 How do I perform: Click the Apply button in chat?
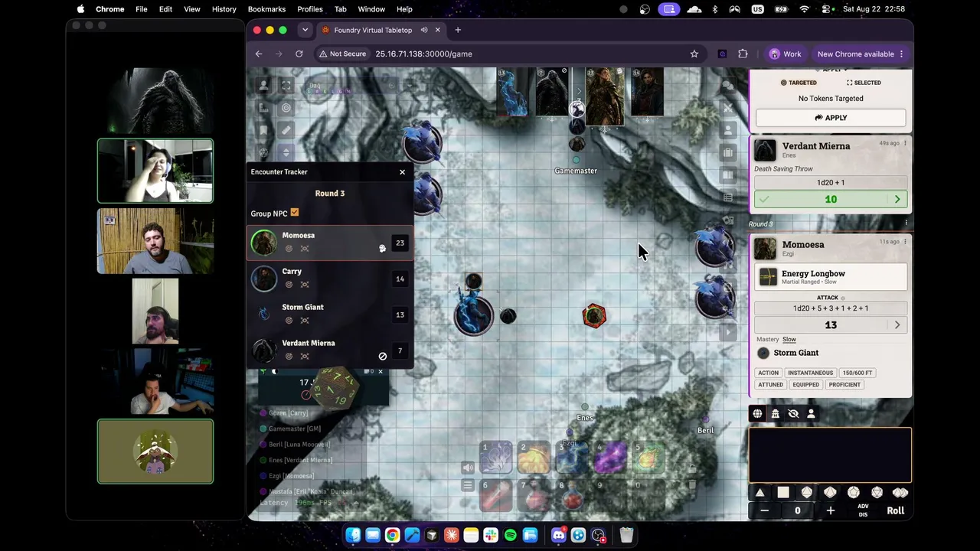[x=831, y=118]
